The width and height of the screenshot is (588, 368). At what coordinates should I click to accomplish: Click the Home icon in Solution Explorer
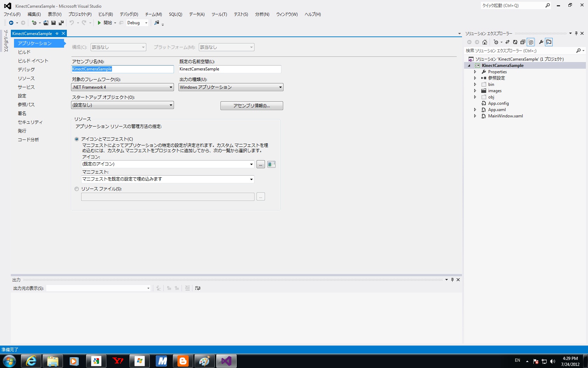click(x=485, y=42)
